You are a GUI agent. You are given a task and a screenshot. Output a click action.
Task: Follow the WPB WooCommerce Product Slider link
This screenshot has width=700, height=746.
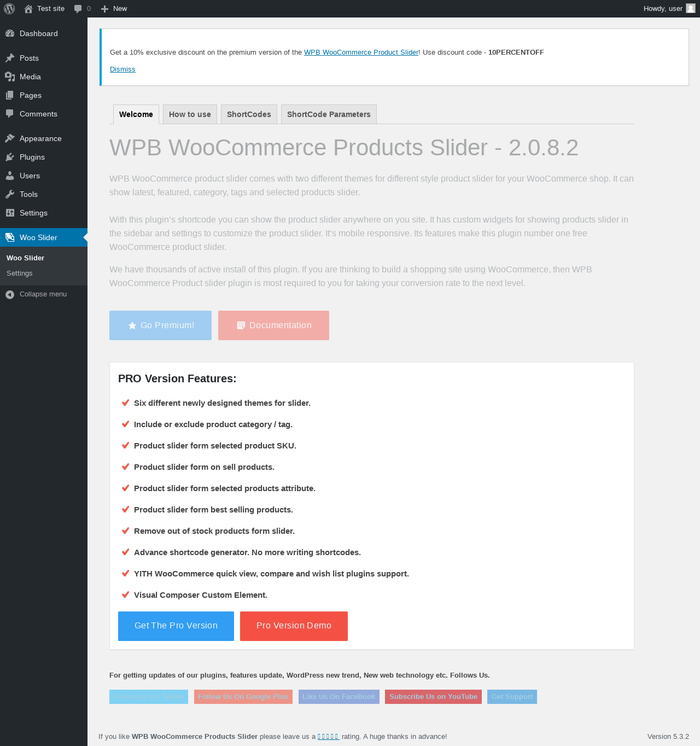[x=361, y=53]
